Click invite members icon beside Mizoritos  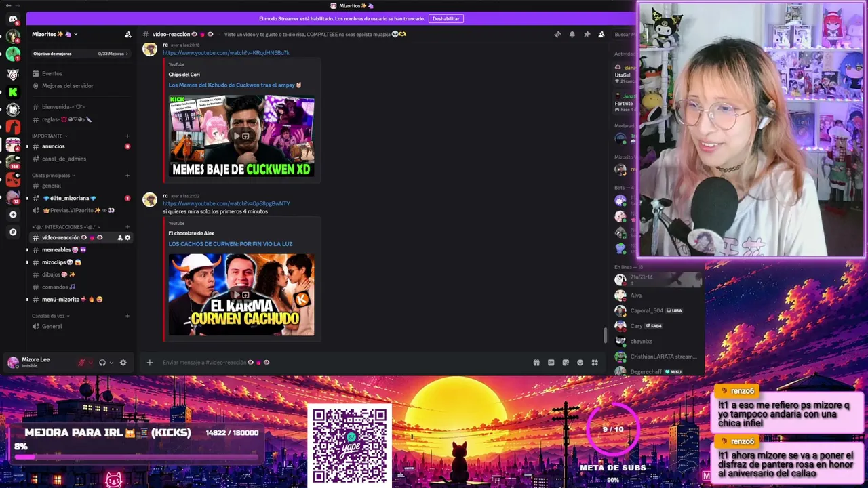(127, 34)
